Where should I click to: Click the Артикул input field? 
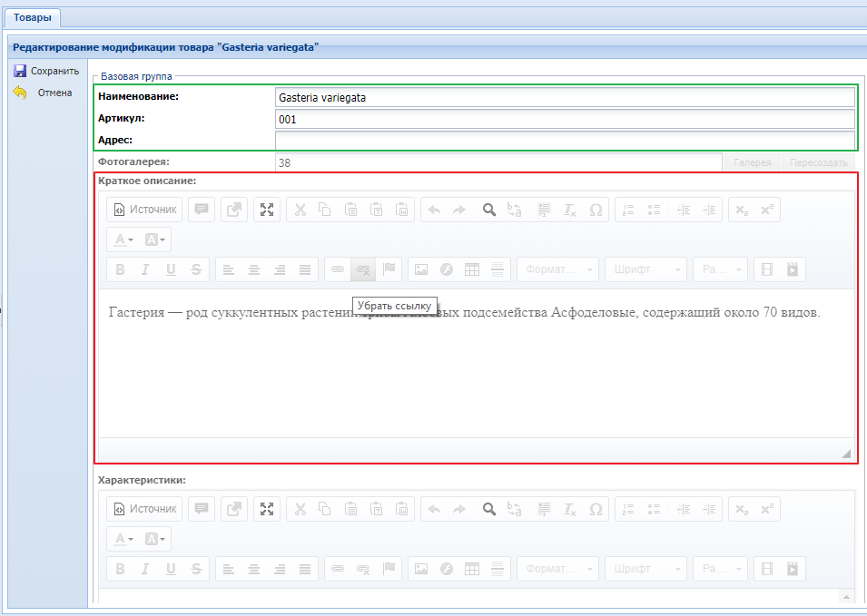pyautogui.click(x=564, y=119)
